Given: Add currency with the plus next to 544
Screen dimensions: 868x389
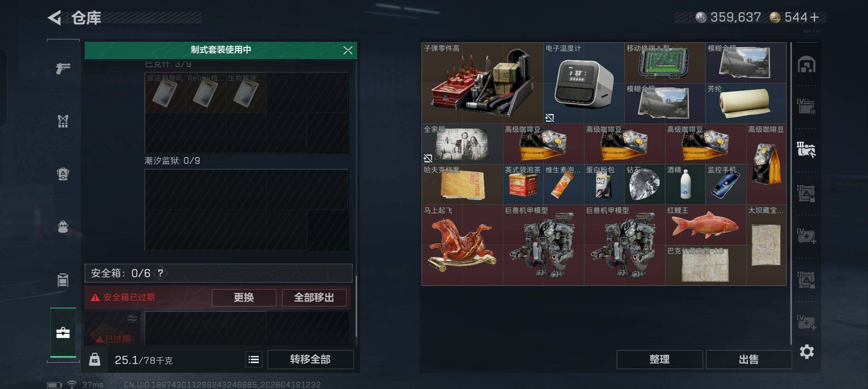Looking at the screenshot, I should (815, 17).
